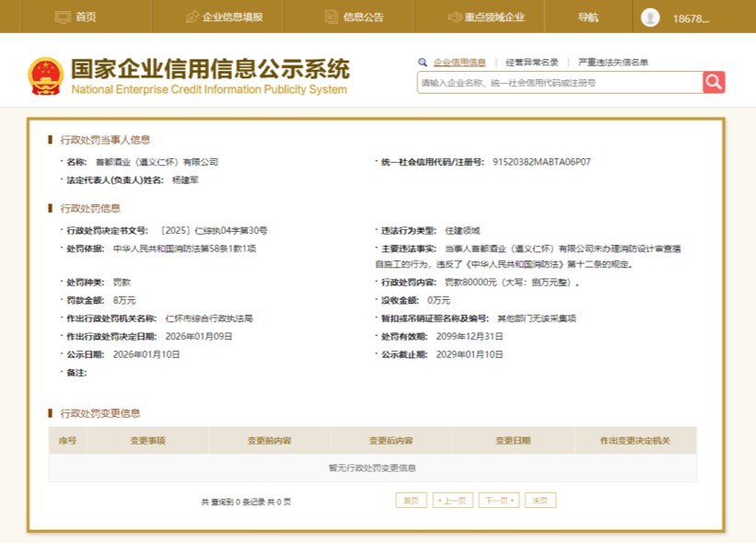Click the megaphone icon beside 重点领域企业
The height and width of the screenshot is (543, 756).
click(455, 17)
